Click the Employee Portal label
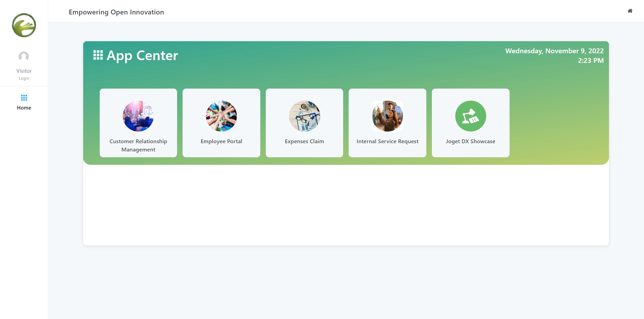The height and width of the screenshot is (319, 644). (x=221, y=141)
